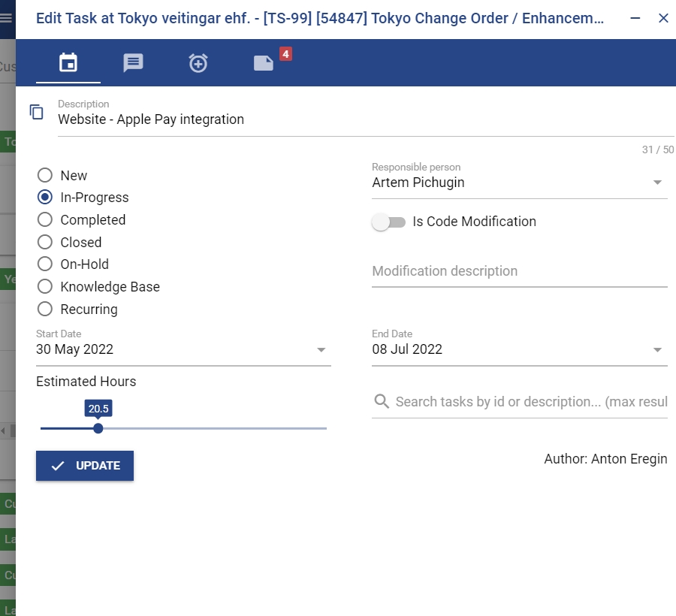676x616 pixels.
Task: Close the Edit Task dialog
Action: pyautogui.click(x=663, y=18)
